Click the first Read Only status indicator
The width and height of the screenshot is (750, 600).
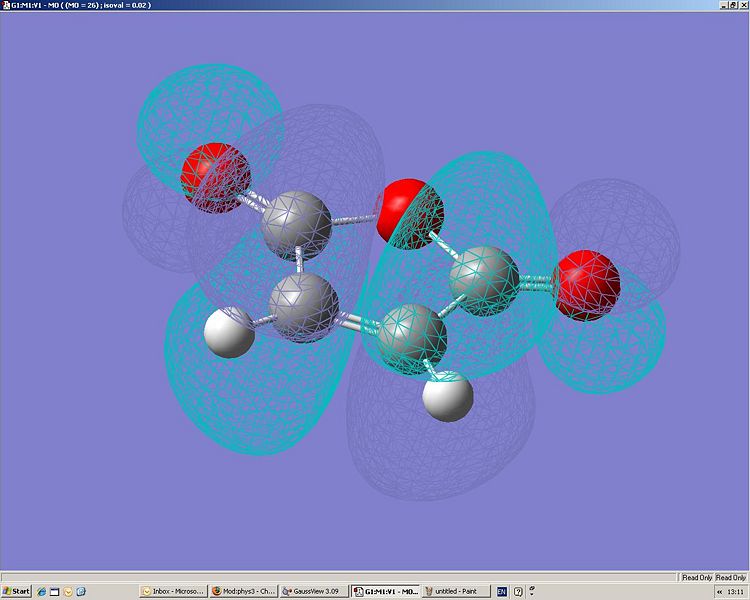point(697,578)
